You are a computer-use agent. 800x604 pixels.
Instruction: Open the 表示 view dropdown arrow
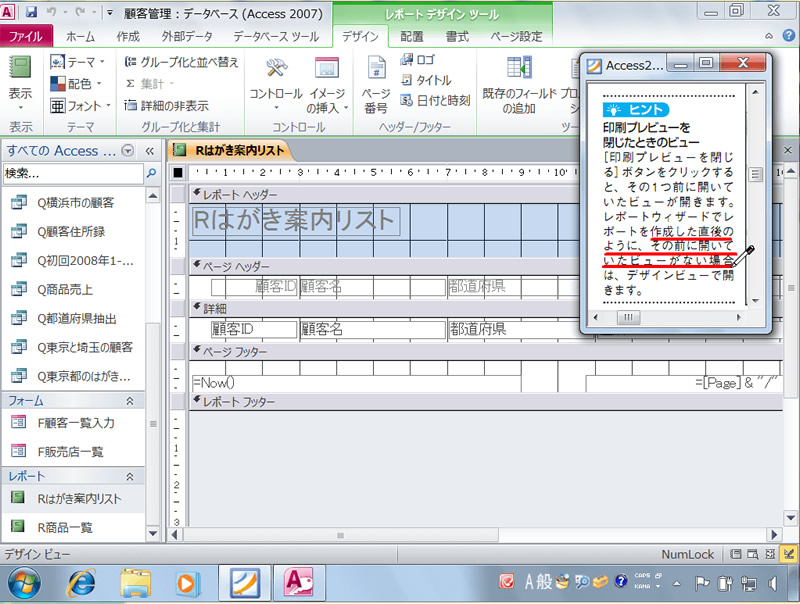(20, 108)
